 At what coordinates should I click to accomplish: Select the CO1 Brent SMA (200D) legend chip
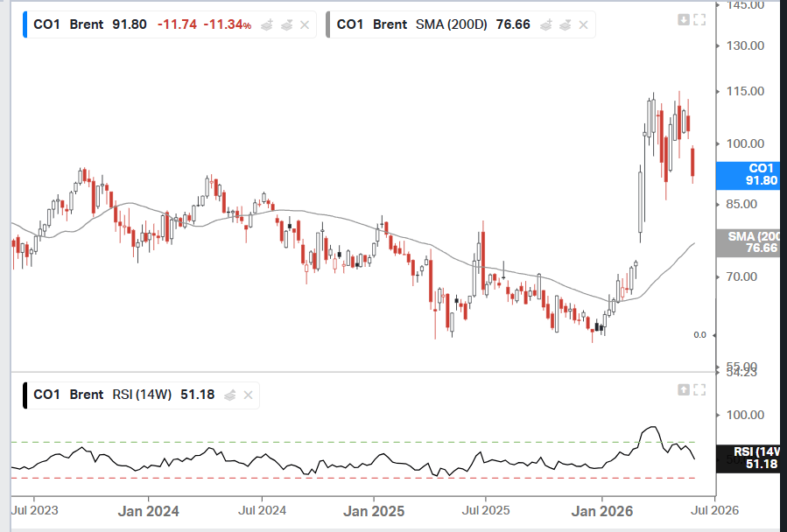point(460,24)
